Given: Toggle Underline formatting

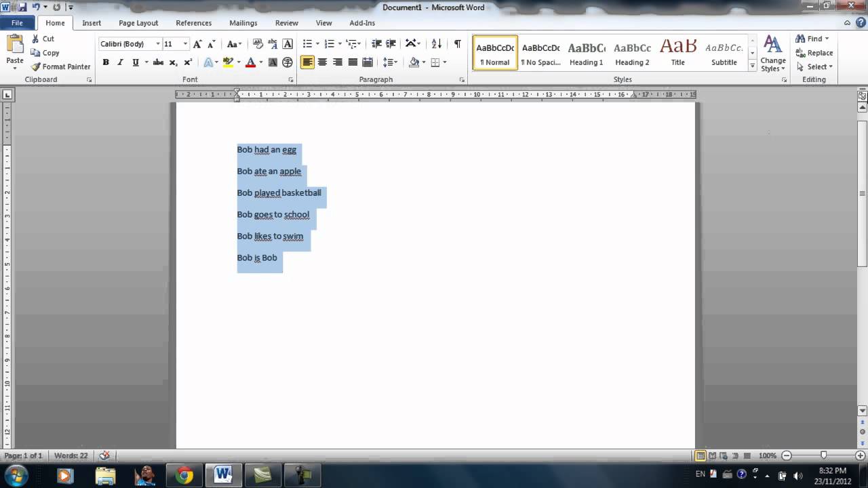Looking at the screenshot, I should point(136,62).
